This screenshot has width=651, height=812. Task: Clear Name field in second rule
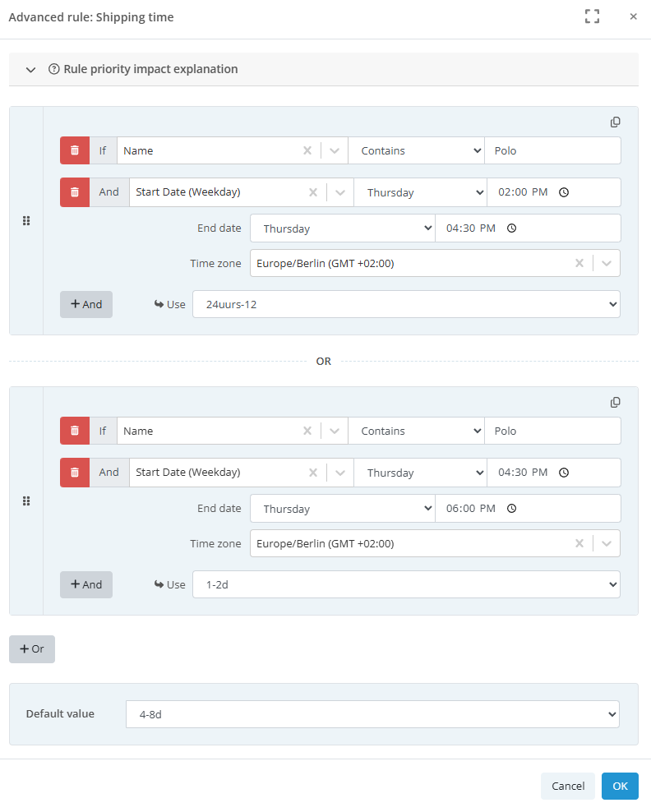[x=307, y=431]
